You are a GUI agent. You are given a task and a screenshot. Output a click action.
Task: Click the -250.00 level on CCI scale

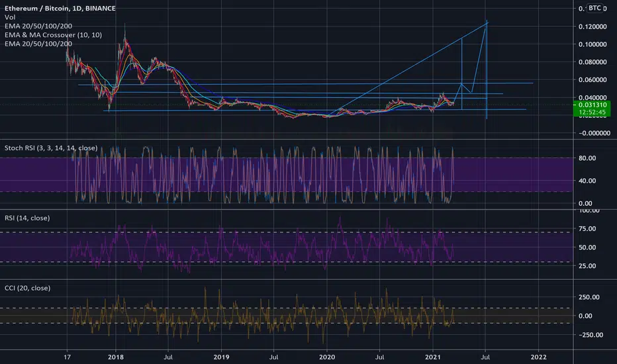pyautogui.click(x=591, y=335)
